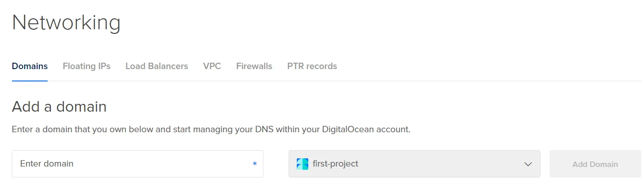Click the Add a domain section heading

coord(59,107)
